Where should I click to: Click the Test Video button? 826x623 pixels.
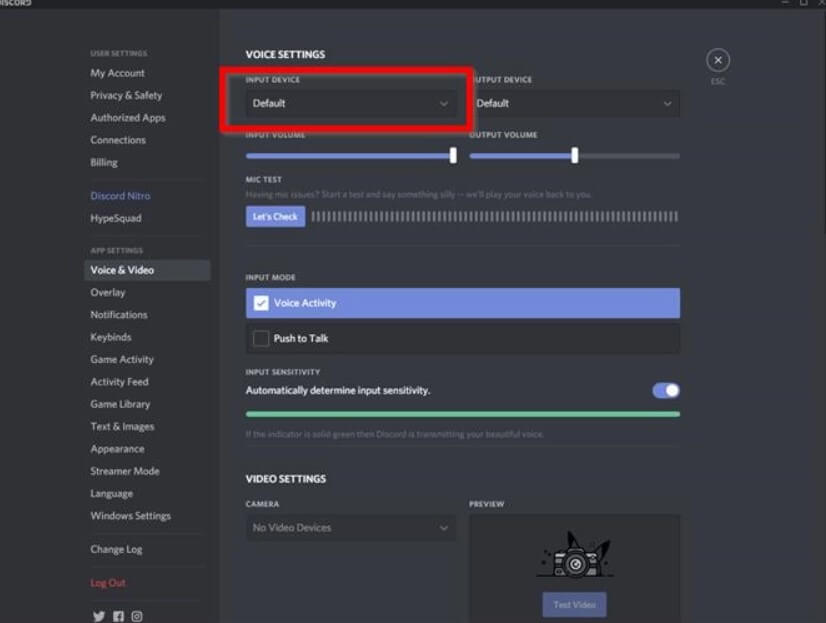pyautogui.click(x=574, y=605)
